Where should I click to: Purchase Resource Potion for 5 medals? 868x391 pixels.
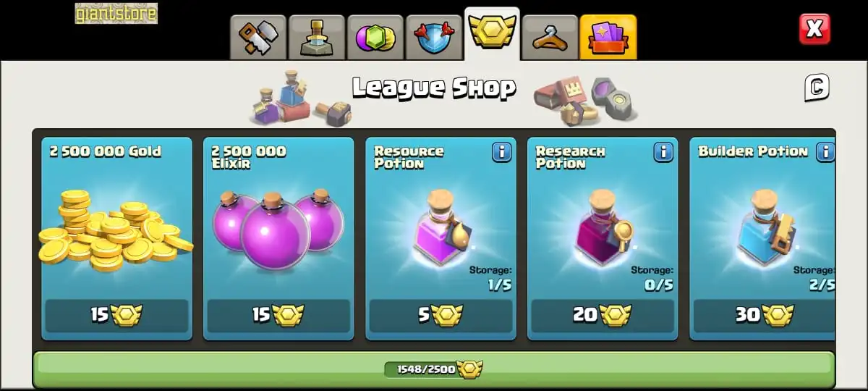click(441, 316)
